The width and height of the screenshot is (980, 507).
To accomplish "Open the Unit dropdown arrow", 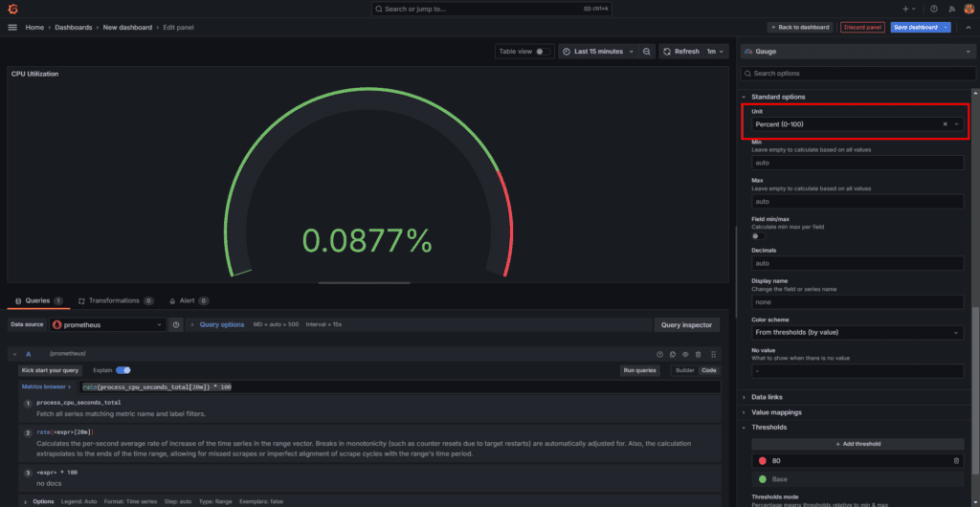I will pyautogui.click(x=956, y=124).
